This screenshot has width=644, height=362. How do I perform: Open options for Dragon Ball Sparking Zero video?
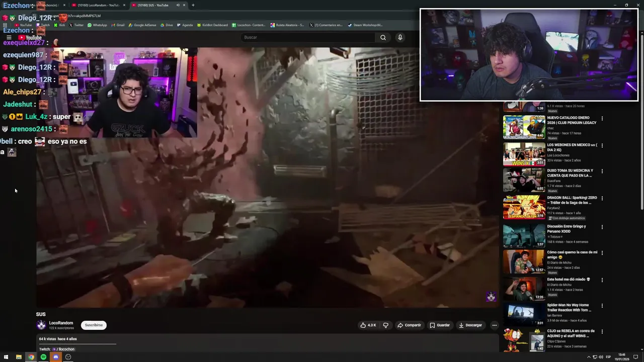click(602, 198)
